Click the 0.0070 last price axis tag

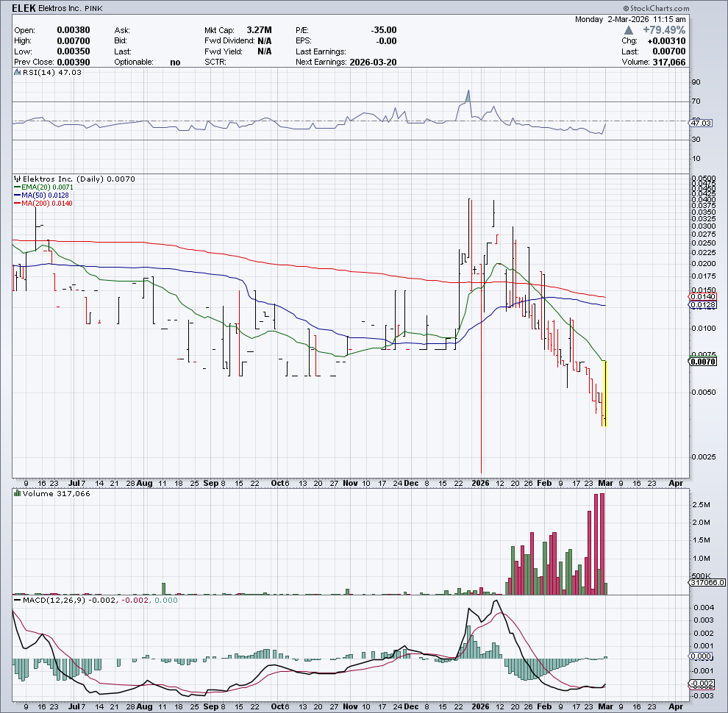[702, 362]
